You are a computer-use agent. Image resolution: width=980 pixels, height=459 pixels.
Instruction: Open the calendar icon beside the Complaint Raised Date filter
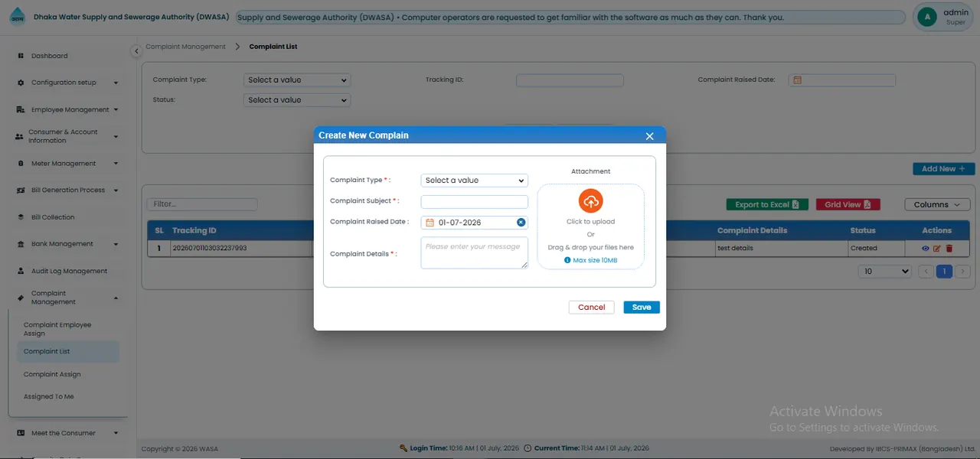click(797, 80)
